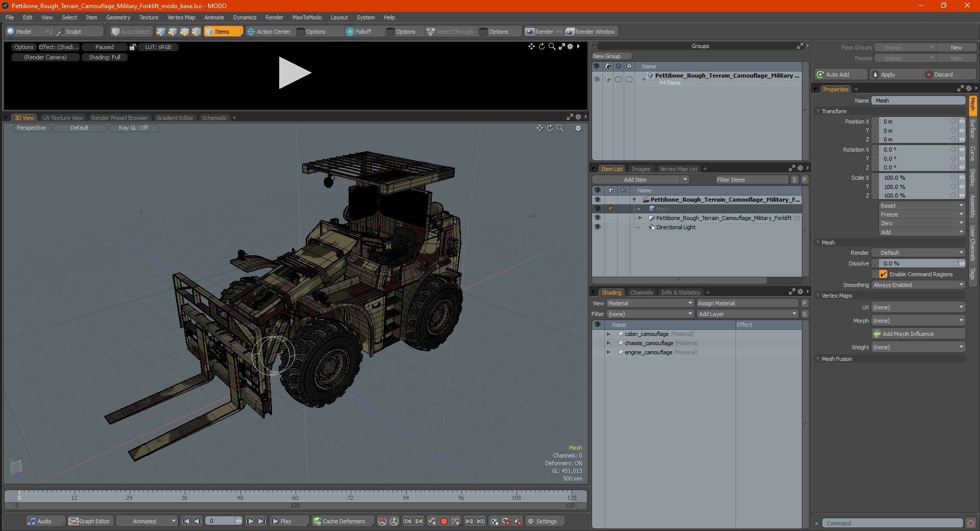Screen dimensions: 980x531
Task: Toggle the preview lock icon next to Paused
Action: (133, 47)
